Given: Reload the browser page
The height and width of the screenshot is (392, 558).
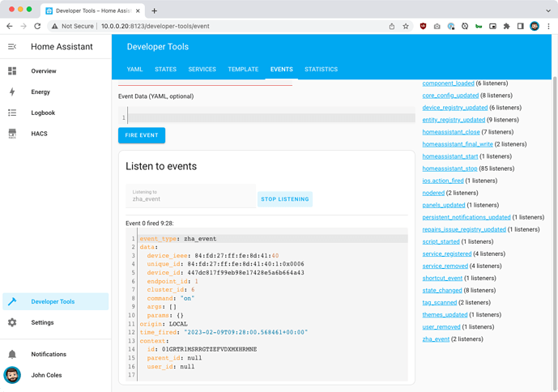Looking at the screenshot, I should 37,26.
